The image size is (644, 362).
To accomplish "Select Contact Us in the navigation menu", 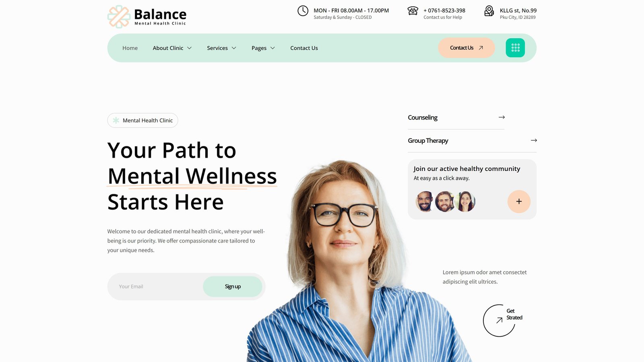I will click(304, 48).
